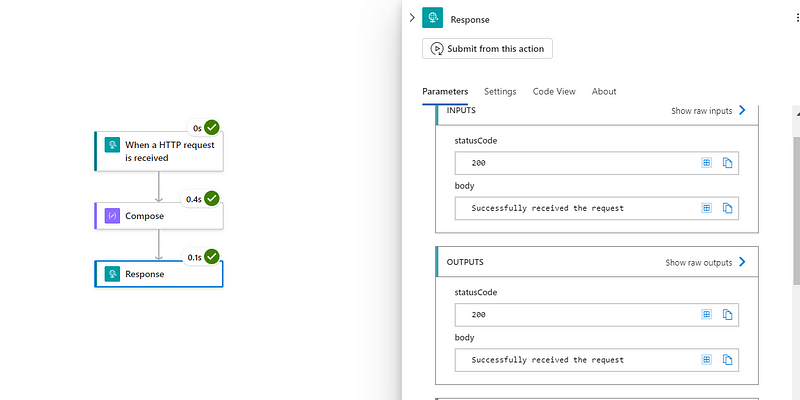Open the Code View tab
The width and height of the screenshot is (800, 400).
point(554,91)
